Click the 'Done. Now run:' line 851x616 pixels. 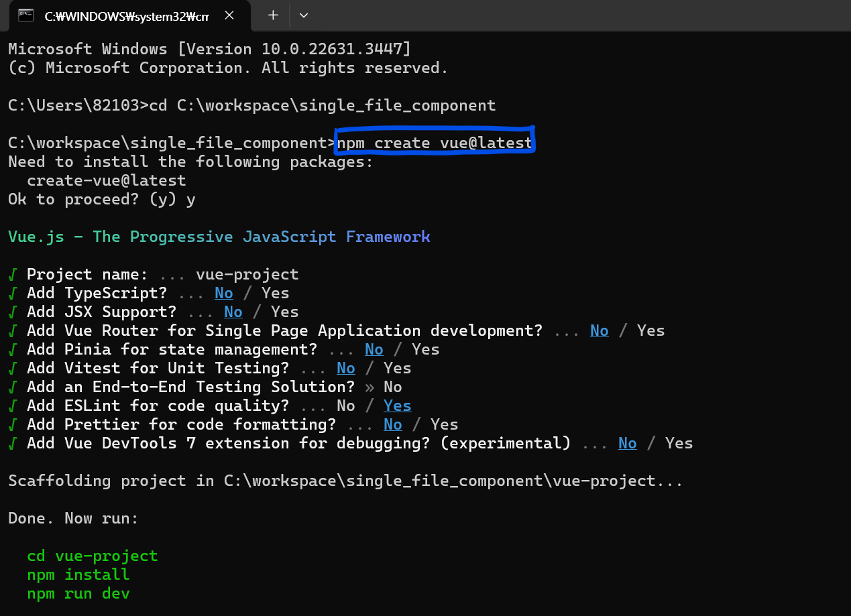tap(74, 518)
